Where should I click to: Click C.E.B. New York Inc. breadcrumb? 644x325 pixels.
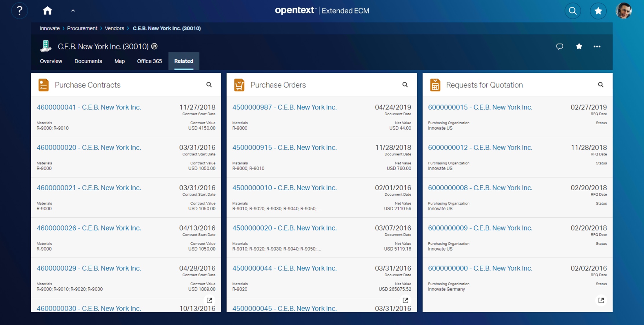(x=167, y=28)
